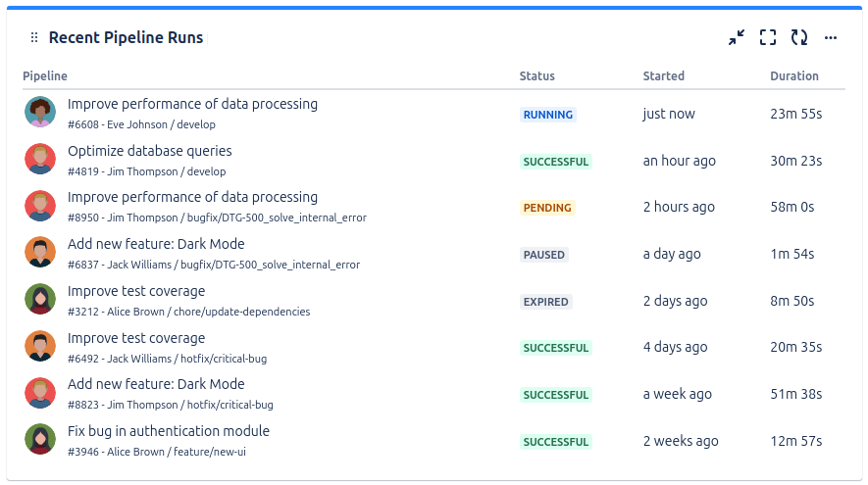Screen dimensions: 868x485
Task: Open the more actions ellipsis menu
Action: click(831, 38)
